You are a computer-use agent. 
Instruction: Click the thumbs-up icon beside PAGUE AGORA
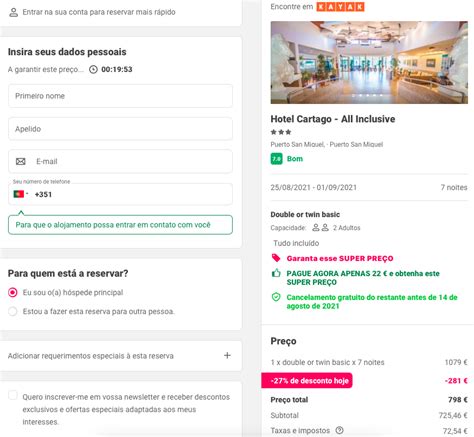coord(276,273)
